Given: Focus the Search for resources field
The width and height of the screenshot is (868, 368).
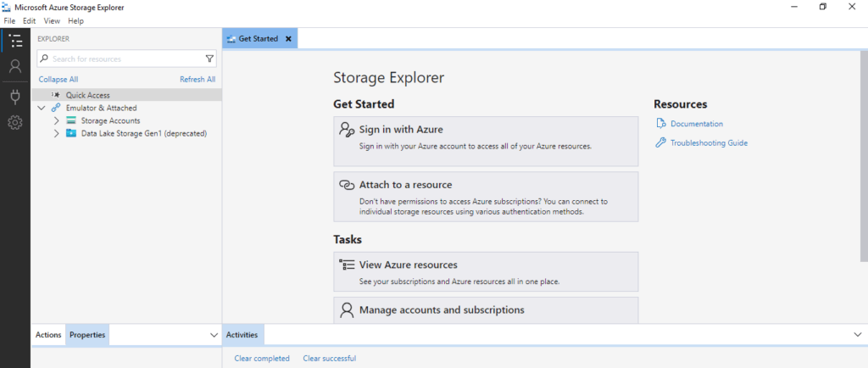Looking at the screenshot, I should (x=126, y=59).
